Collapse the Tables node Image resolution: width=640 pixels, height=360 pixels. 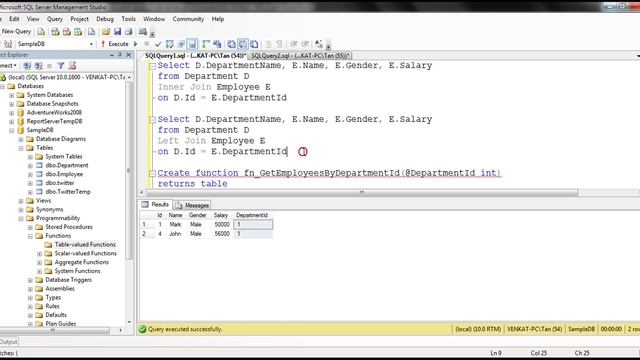coord(21,148)
